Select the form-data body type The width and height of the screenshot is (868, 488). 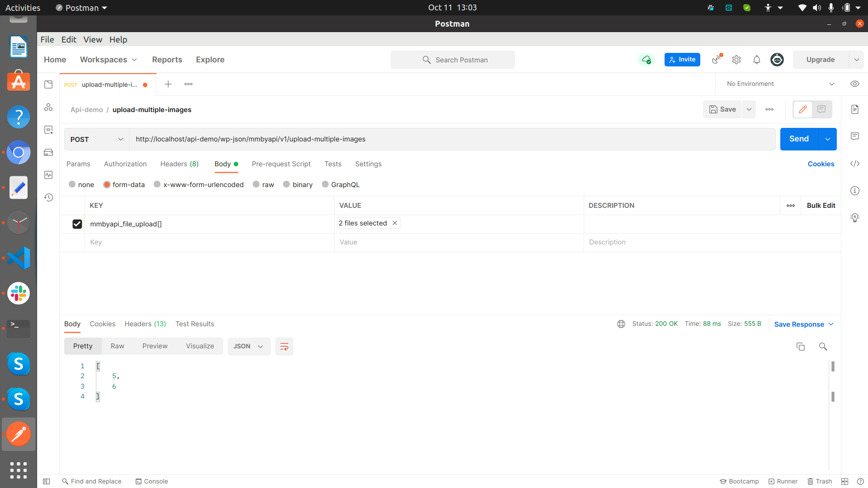107,184
